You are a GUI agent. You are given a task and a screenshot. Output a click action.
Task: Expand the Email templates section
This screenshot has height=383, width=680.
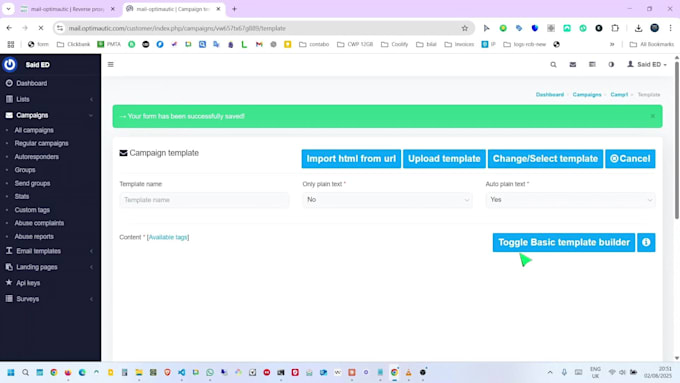pyautogui.click(x=50, y=251)
